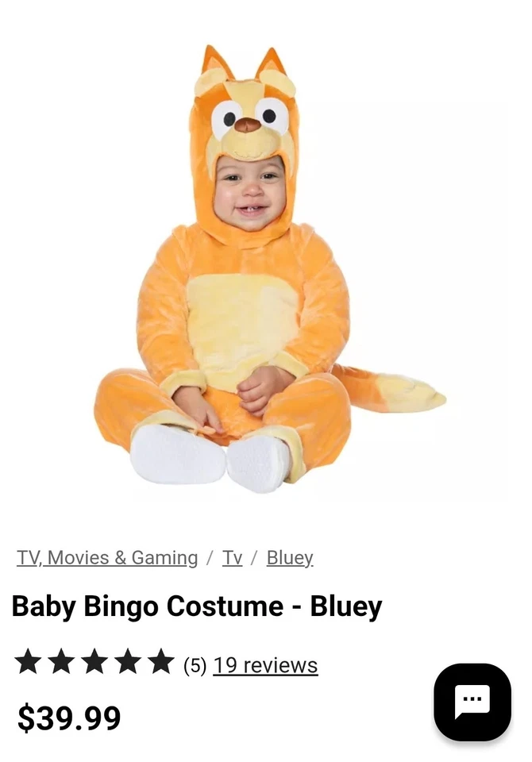Screen dimensions: 532x762
Task: Open the live chat bubble button
Action: [x=472, y=702]
